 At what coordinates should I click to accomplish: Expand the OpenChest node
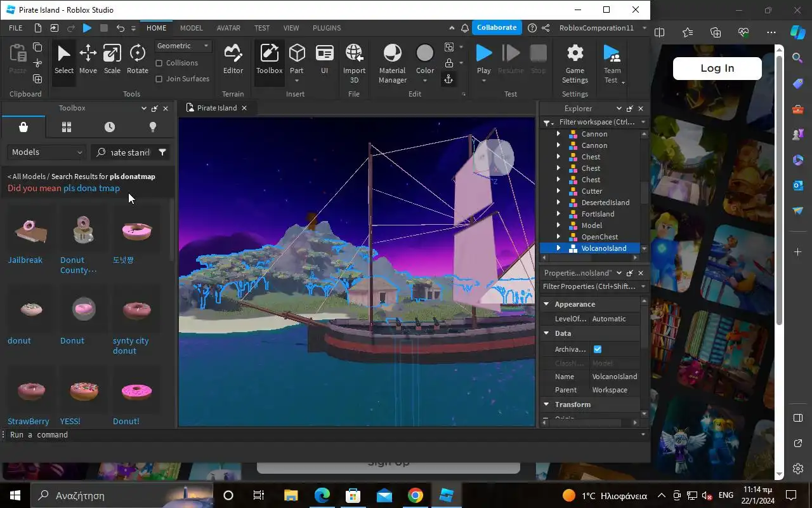coord(558,237)
